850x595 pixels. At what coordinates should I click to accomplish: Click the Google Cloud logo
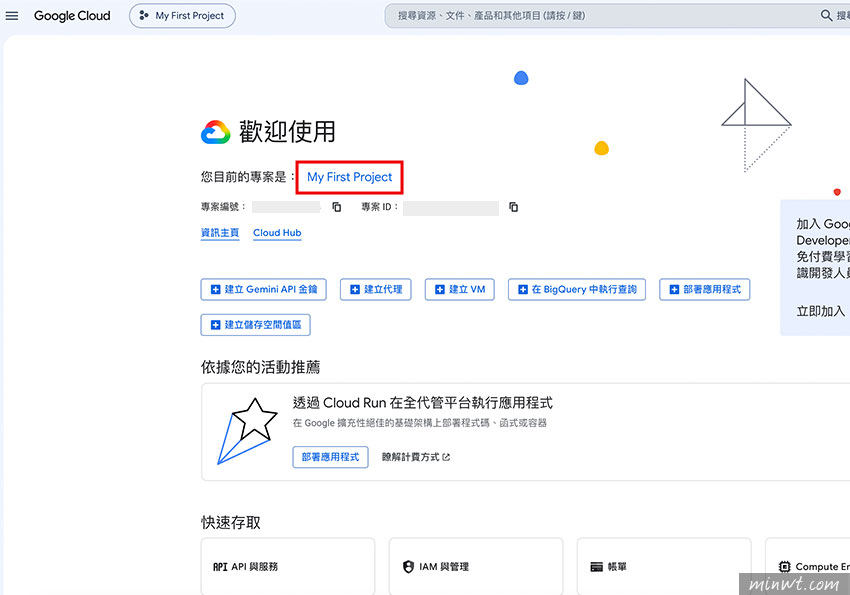coord(72,16)
